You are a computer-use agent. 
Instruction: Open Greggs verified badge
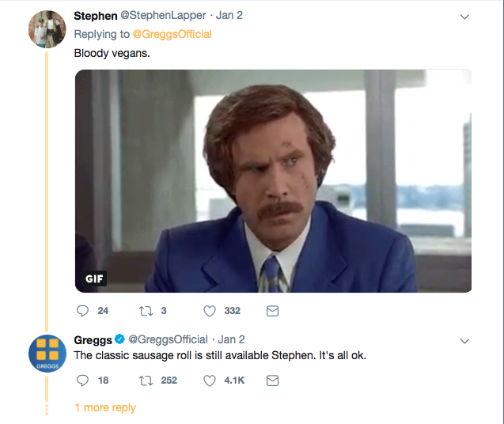(x=119, y=339)
